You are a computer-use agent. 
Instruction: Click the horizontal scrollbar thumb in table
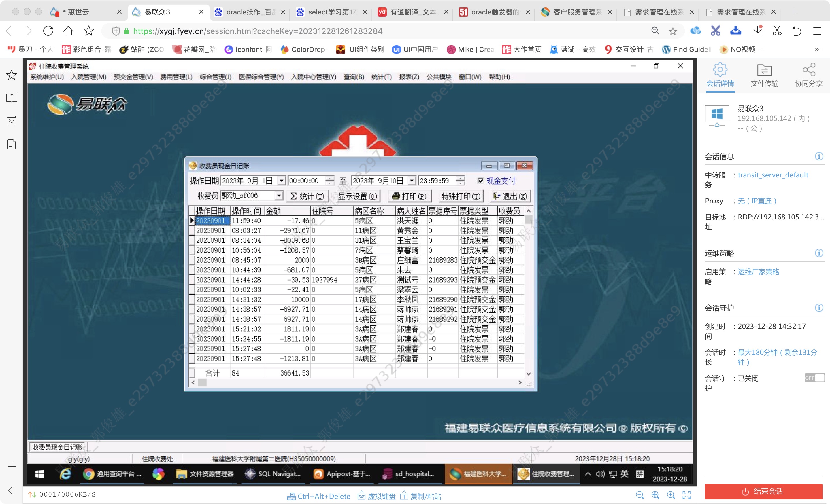pos(202,383)
